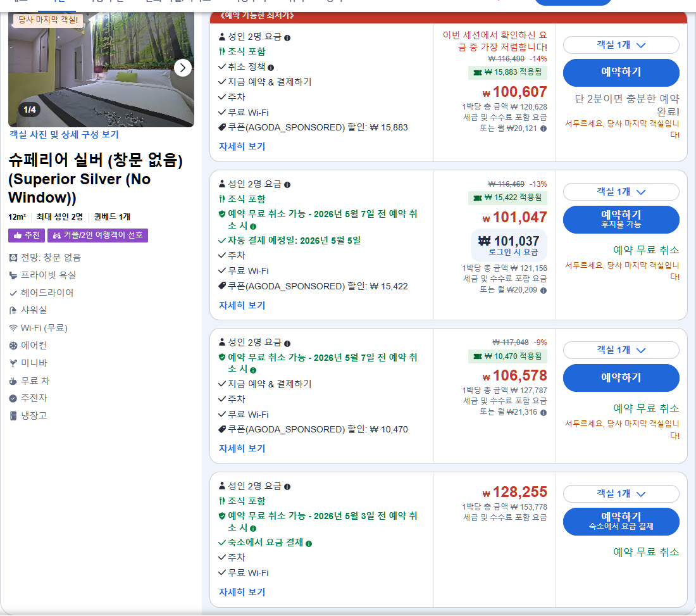Expand 자세히 보기 for the ₩128,255 rate
The width and height of the screenshot is (696, 616).
point(242,592)
